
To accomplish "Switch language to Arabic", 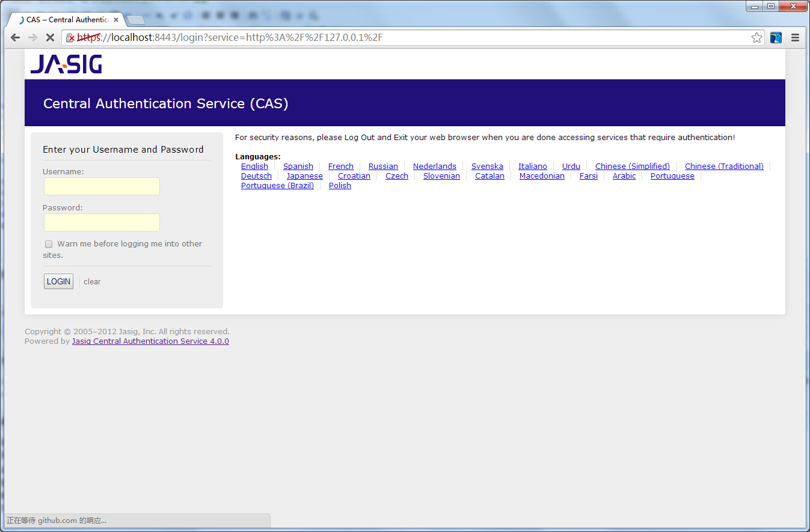I will coord(624,176).
